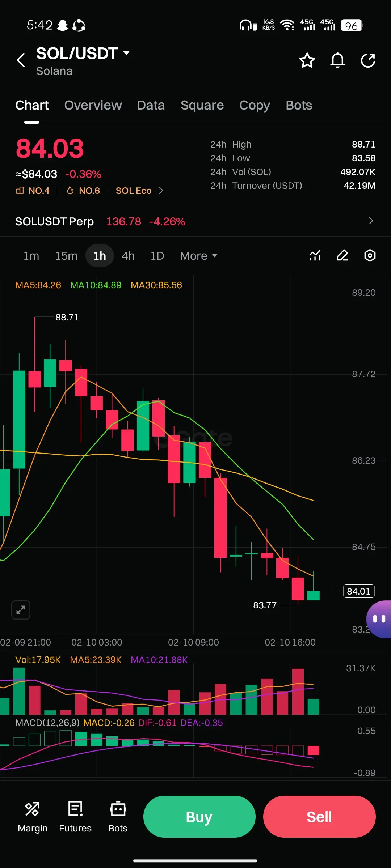Tap the red Sell button
Screen dimensions: 391x868
[x=319, y=817]
